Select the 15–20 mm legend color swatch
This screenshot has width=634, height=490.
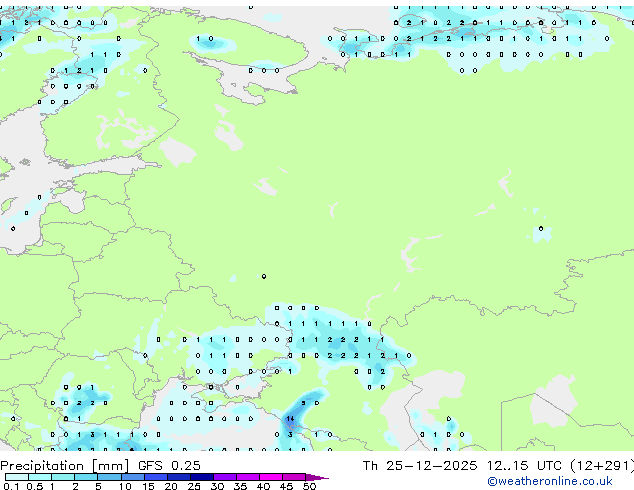click(x=156, y=477)
